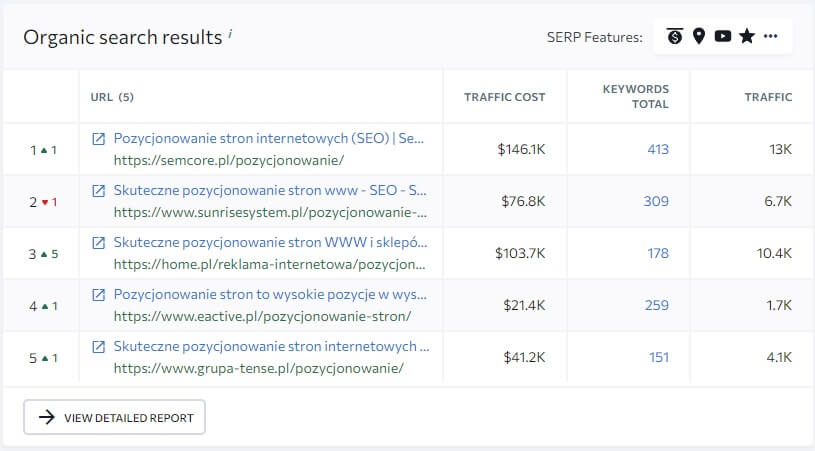Open external link icon for grupa-tense.pl result
Viewport: 815px width, 451px height.
(98, 347)
